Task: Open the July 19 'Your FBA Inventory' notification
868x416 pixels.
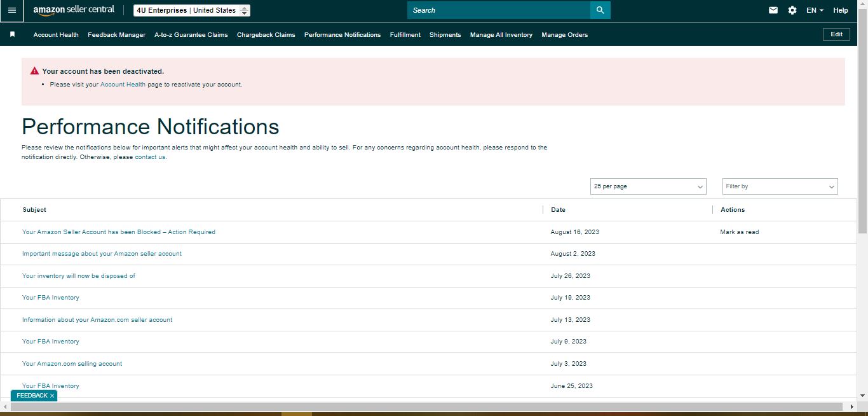Action: point(51,298)
